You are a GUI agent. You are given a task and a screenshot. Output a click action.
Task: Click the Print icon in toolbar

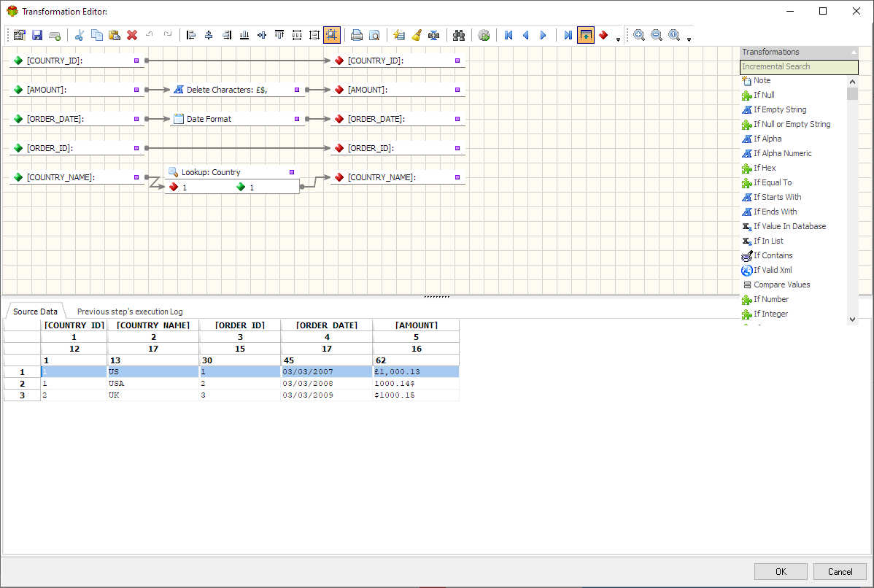pos(357,35)
